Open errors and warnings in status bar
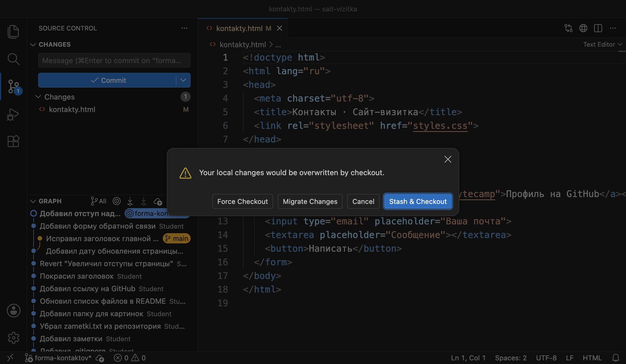The image size is (626, 364). (x=130, y=358)
